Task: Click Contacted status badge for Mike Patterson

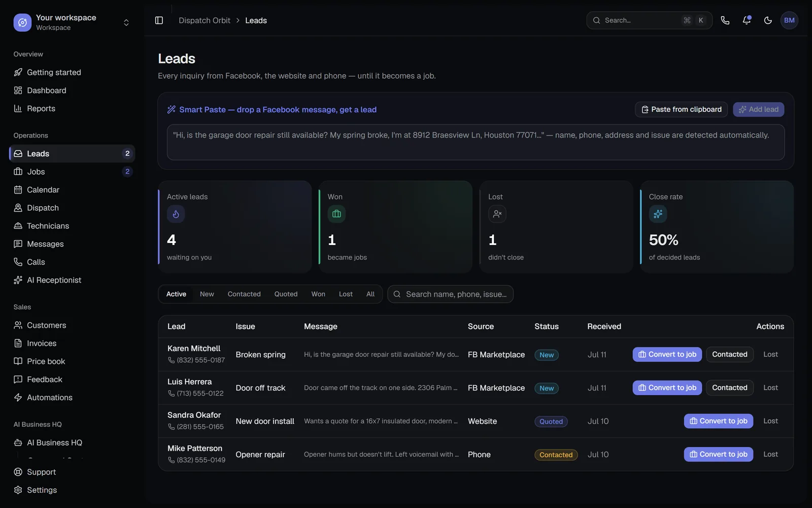Action: 556,455
